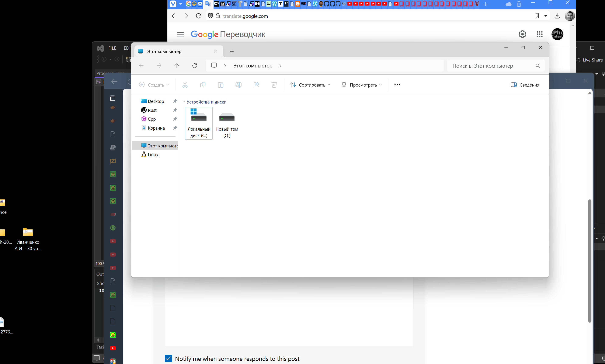
Task: Click the browser downloads icon
Action: click(x=557, y=16)
